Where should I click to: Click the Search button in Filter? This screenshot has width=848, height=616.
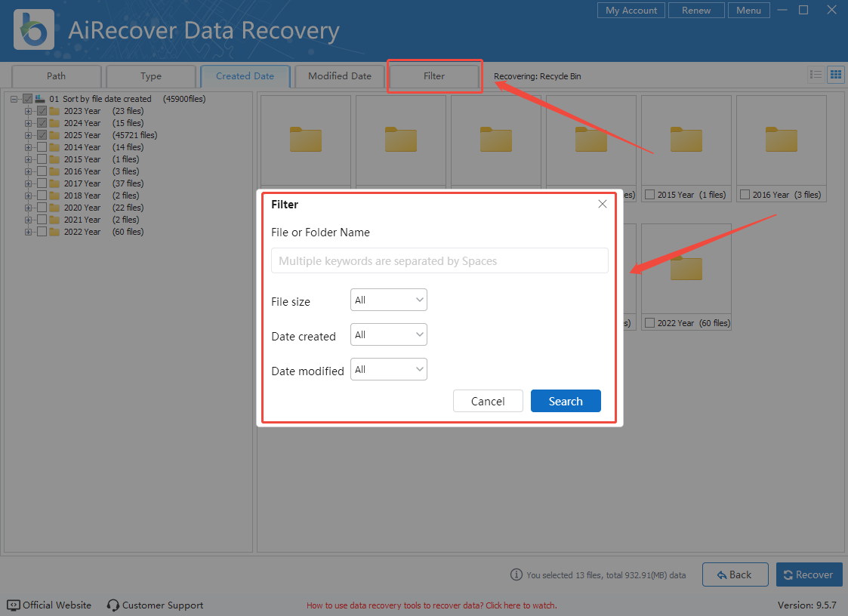(566, 401)
